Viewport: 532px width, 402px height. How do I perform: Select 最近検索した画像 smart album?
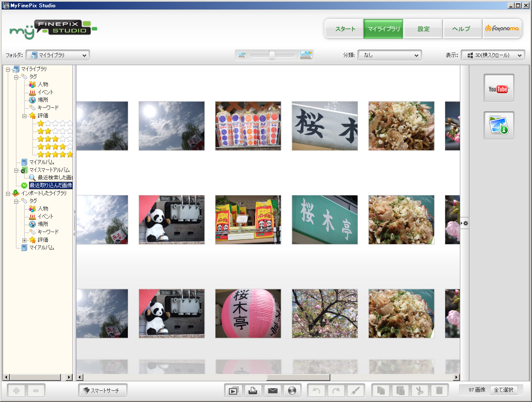tap(54, 177)
